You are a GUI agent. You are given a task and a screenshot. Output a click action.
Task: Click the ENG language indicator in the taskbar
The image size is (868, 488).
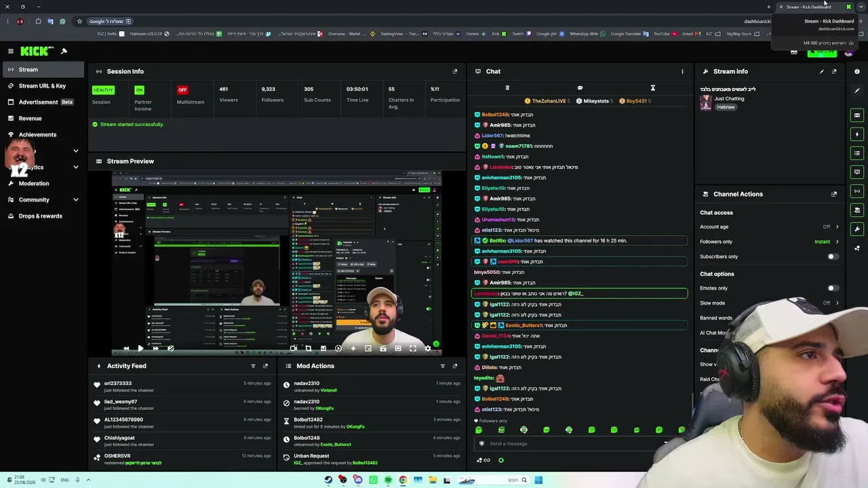[64, 480]
